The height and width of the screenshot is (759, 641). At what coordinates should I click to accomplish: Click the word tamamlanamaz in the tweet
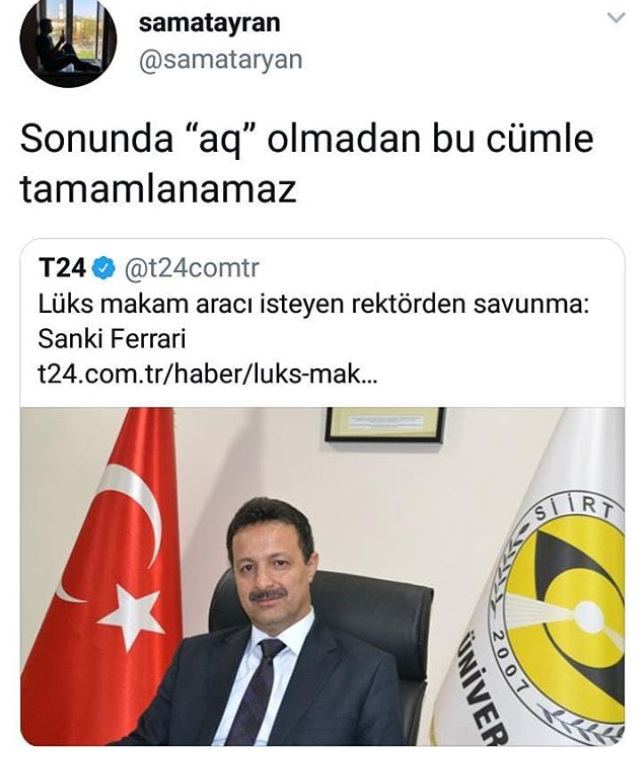coord(158,189)
